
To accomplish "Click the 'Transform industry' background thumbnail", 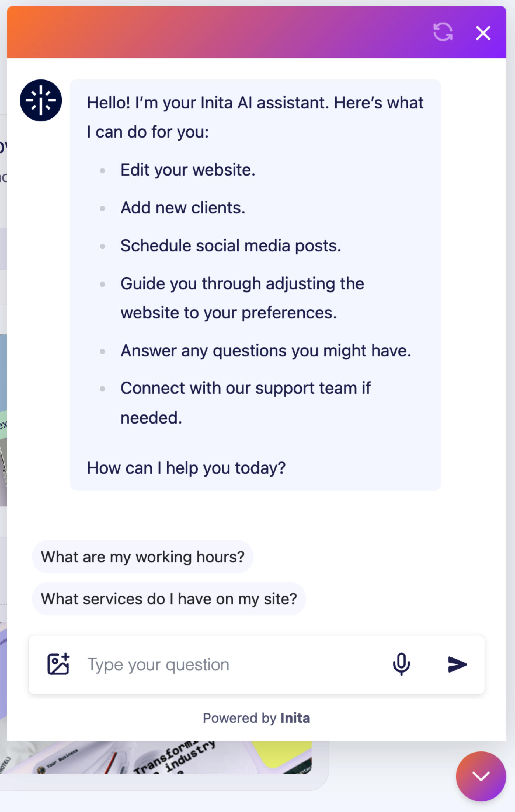I will pyautogui.click(x=156, y=757).
